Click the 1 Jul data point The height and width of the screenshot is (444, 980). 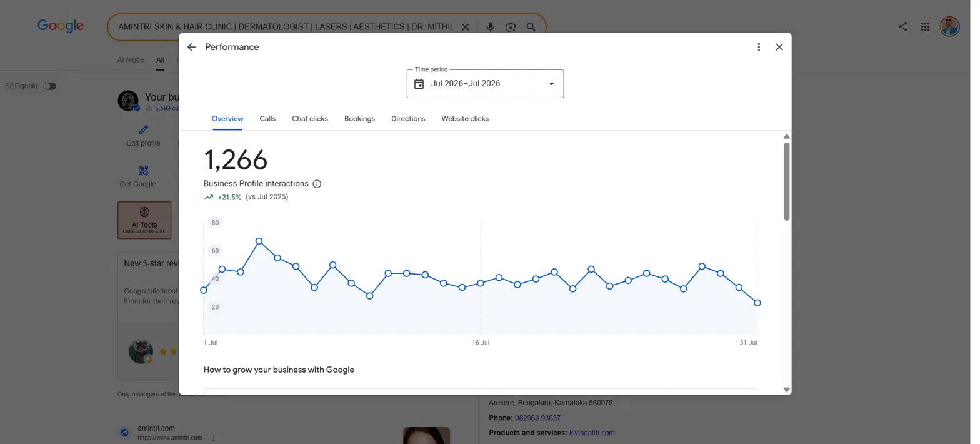click(204, 290)
